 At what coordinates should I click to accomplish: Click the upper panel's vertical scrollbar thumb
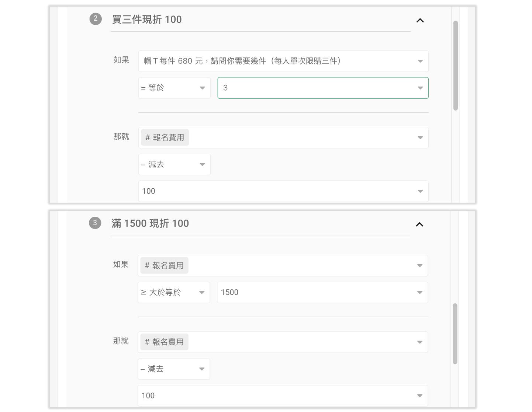pos(456,66)
